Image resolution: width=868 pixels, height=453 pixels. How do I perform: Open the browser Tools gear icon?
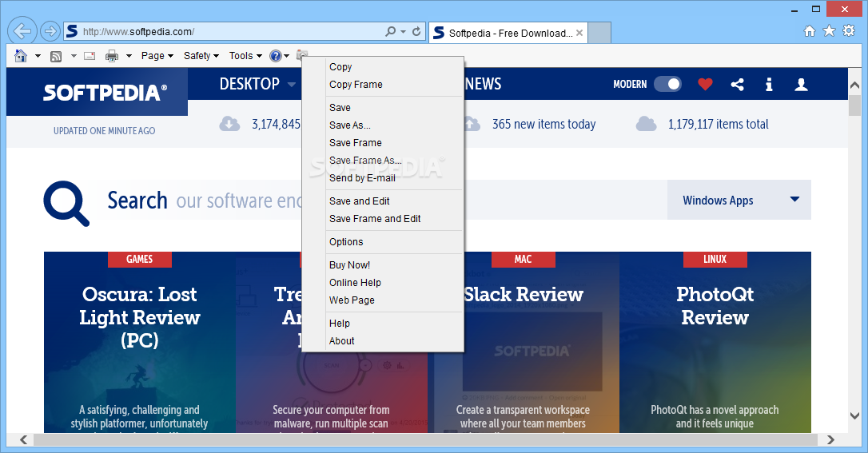pos(849,31)
